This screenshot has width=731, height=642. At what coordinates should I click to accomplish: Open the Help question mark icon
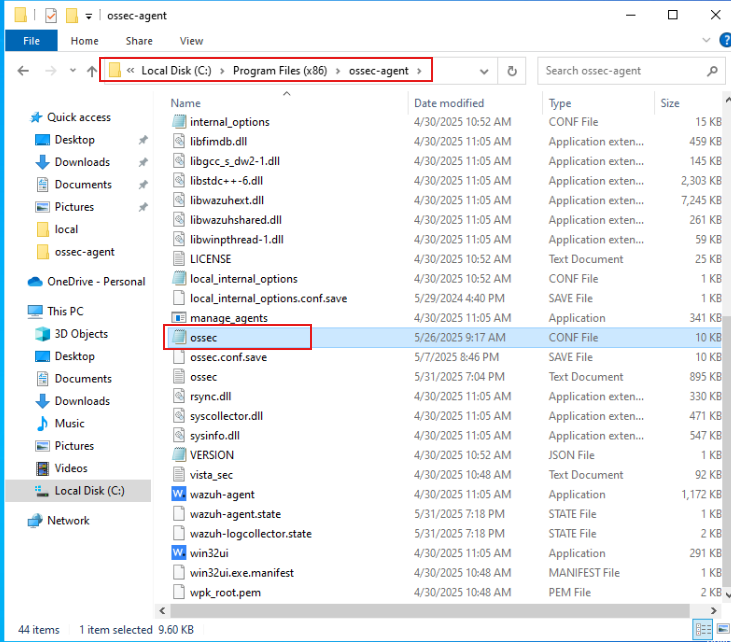click(x=725, y=41)
